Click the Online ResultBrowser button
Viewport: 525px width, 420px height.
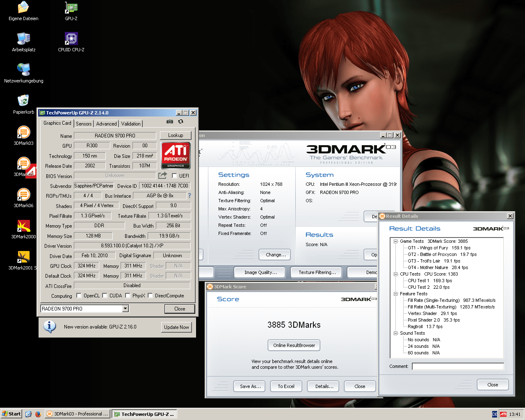(x=294, y=345)
